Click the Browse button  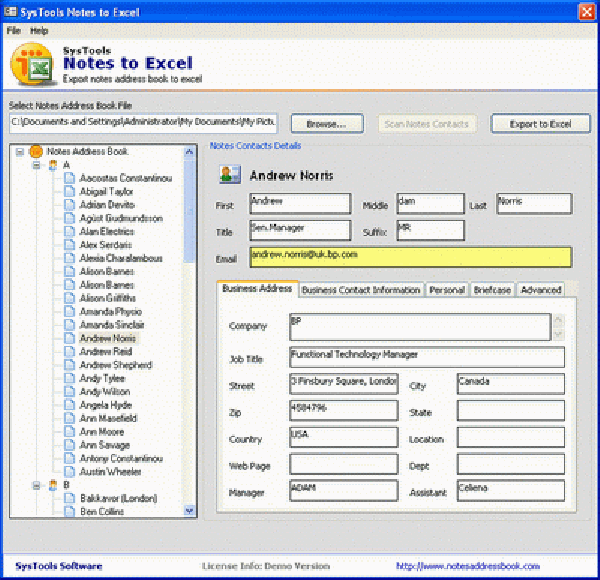tap(326, 124)
